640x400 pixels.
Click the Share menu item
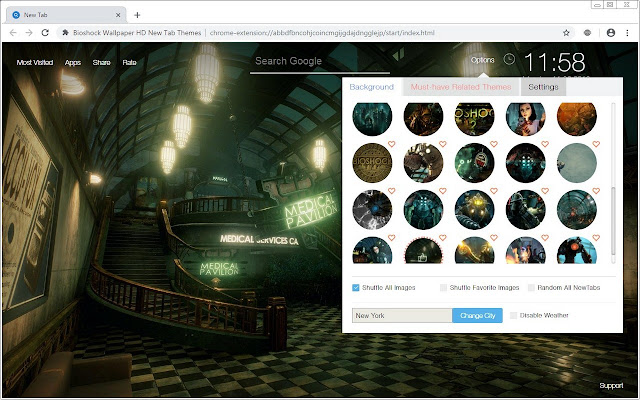tap(101, 62)
